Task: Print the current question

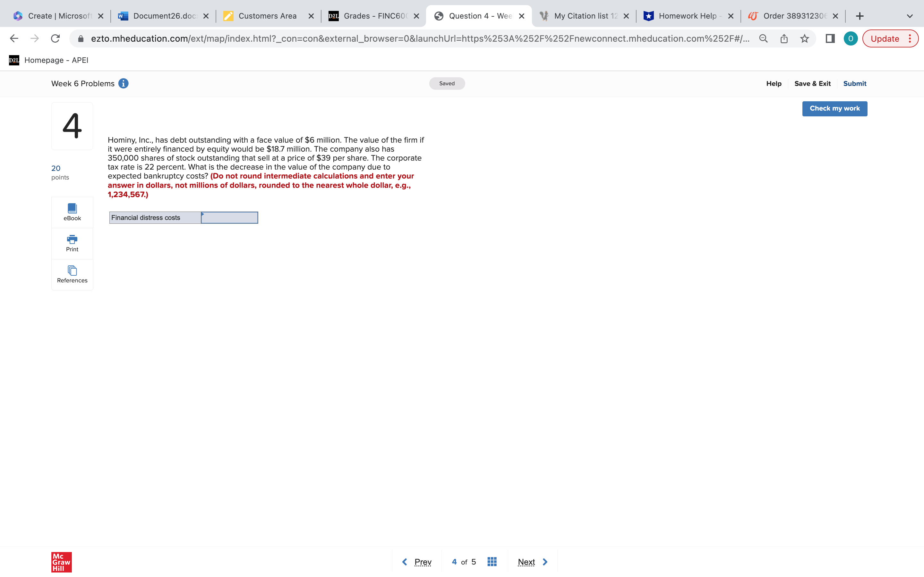Action: [x=72, y=243]
